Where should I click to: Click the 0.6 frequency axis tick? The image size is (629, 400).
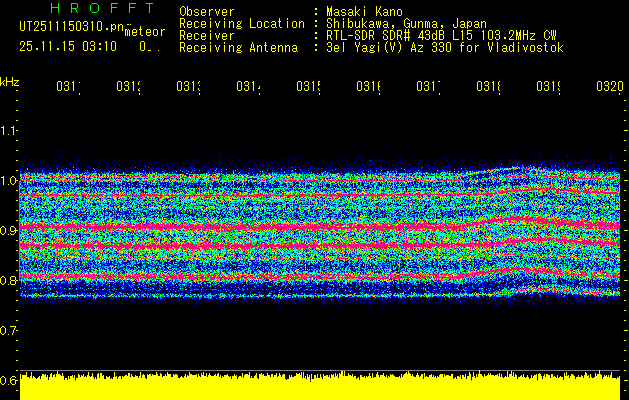pos(10,380)
